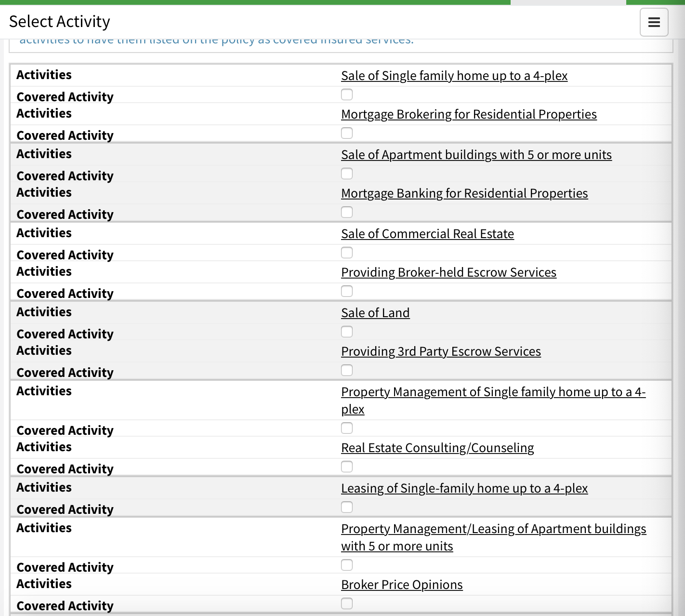Enable Real Estate Consulting/Counseling checkbox
Image resolution: width=685 pixels, height=616 pixels.
347,467
